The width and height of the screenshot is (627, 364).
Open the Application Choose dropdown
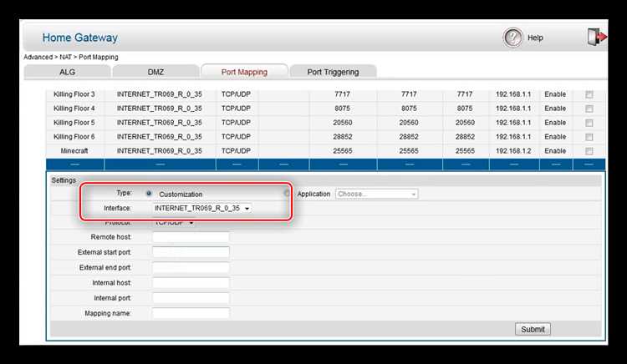[377, 194]
